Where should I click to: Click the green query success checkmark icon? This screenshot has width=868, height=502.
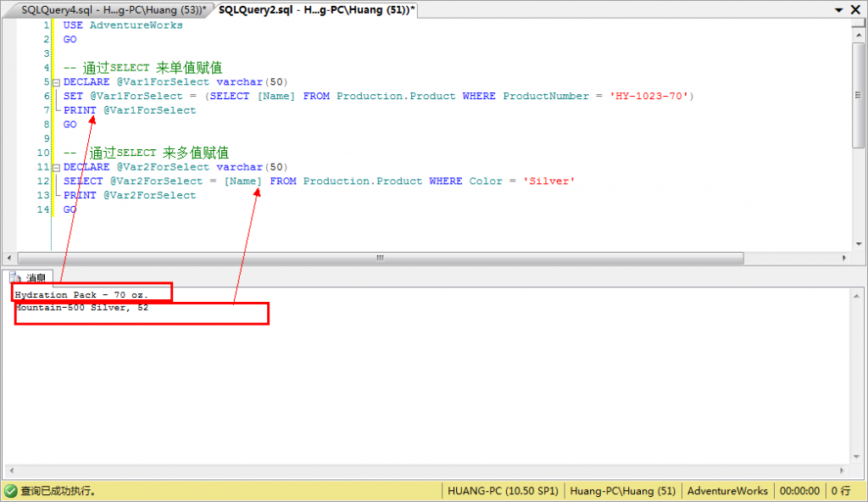pos(10,491)
